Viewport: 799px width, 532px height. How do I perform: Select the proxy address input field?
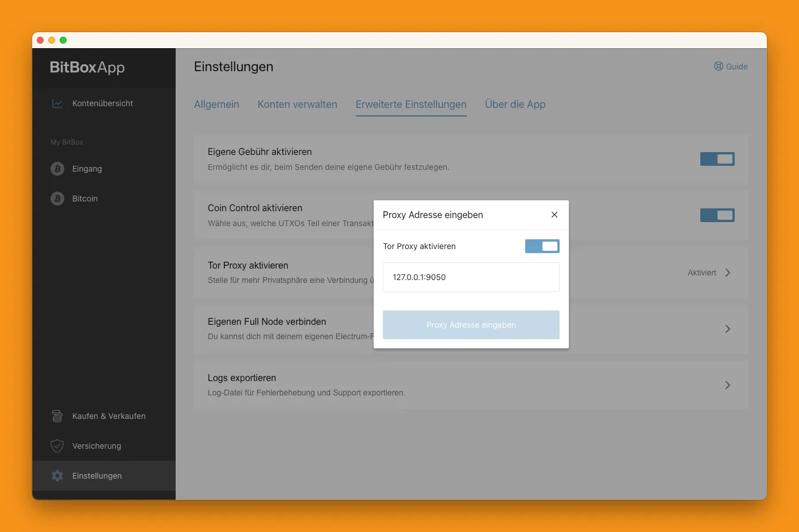(471, 277)
